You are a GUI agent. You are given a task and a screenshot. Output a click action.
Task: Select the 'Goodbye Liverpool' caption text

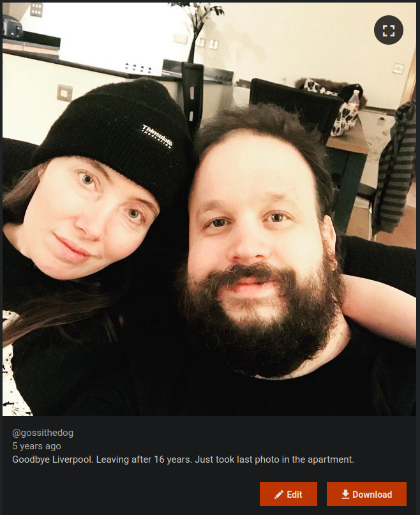(x=183, y=459)
